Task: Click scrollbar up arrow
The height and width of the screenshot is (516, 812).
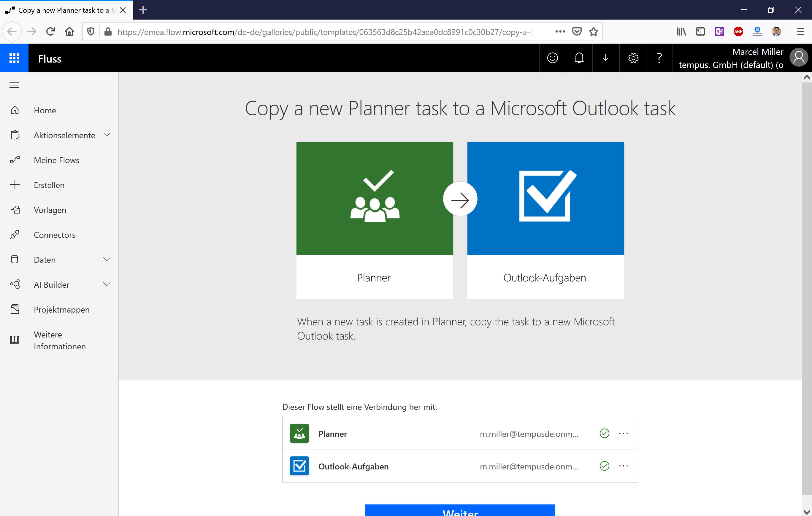Action: coord(807,77)
